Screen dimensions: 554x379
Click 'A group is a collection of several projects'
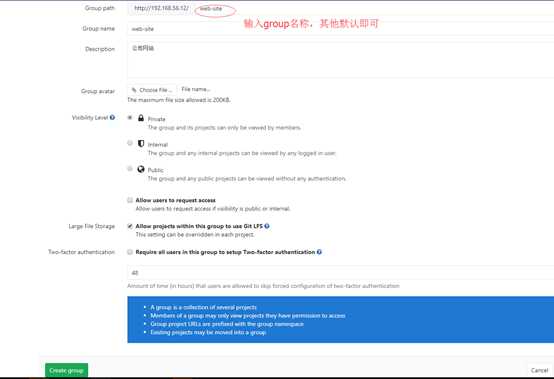coord(204,307)
